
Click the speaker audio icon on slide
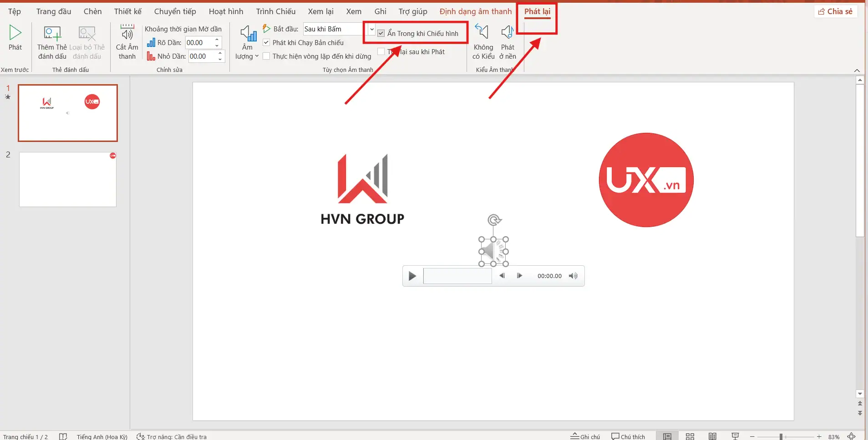tap(493, 251)
